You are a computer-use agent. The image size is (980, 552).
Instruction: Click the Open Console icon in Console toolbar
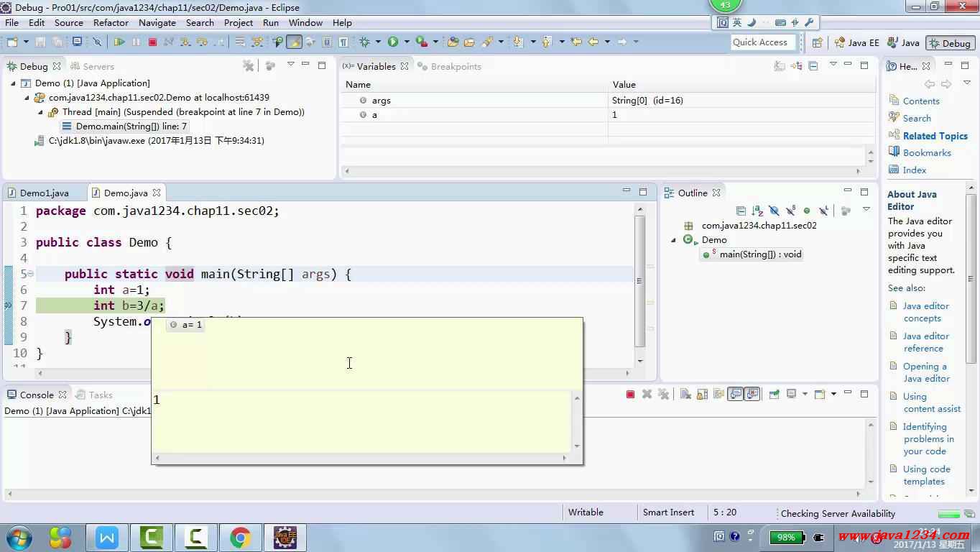(x=820, y=394)
